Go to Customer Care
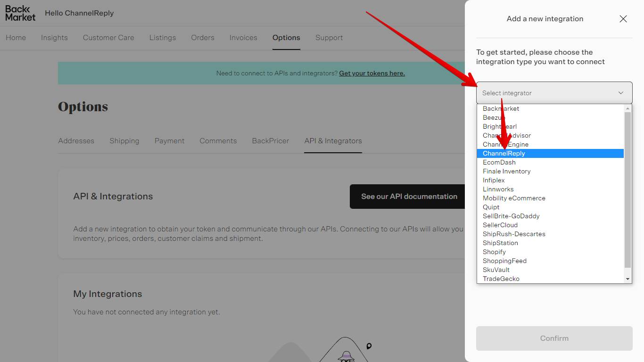 coord(108,38)
